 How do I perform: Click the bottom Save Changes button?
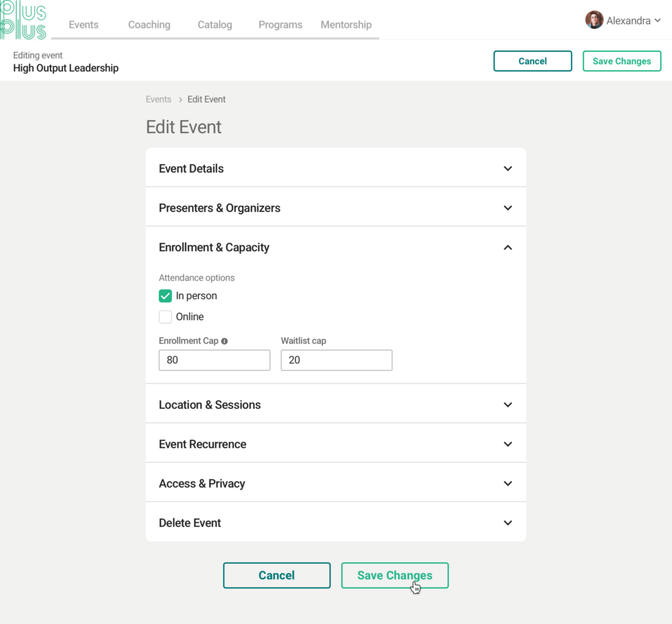(x=394, y=575)
